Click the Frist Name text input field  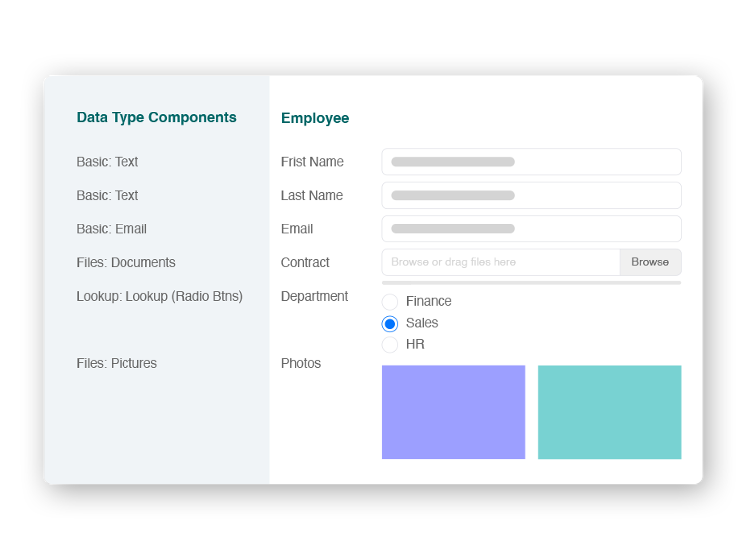(531, 162)
